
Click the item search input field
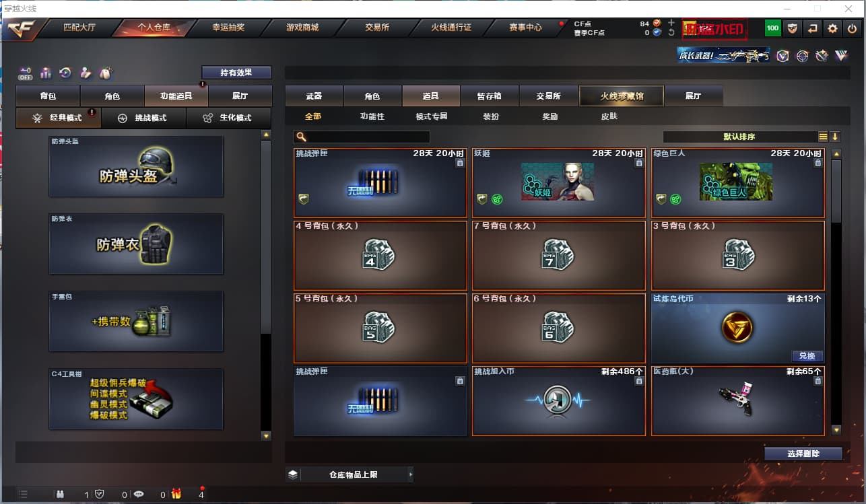(362, 137)
